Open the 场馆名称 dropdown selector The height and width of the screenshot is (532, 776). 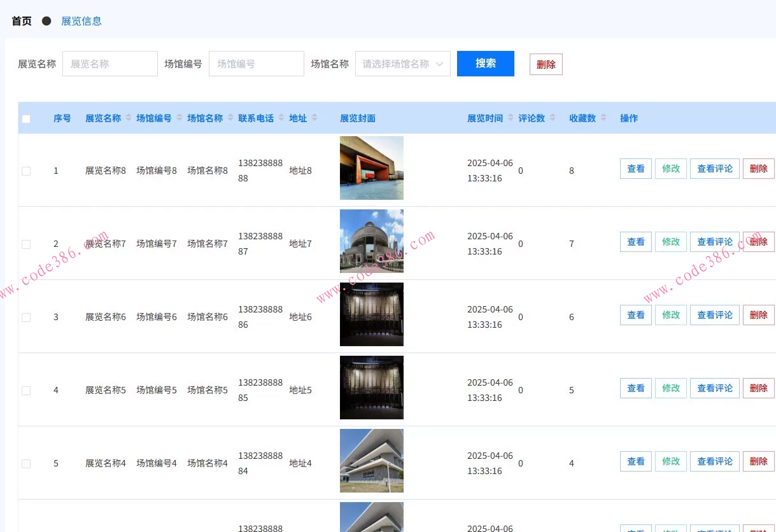pos(402,64)
